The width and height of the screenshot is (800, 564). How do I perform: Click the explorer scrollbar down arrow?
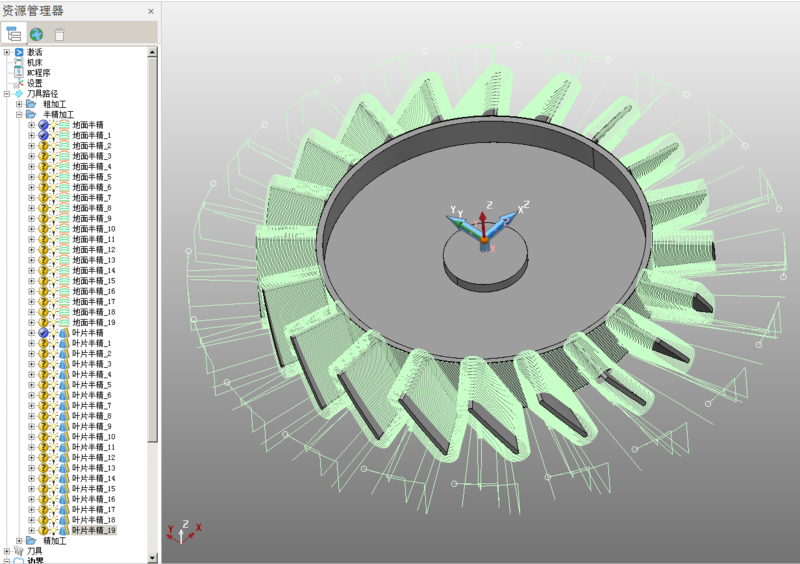153,557
